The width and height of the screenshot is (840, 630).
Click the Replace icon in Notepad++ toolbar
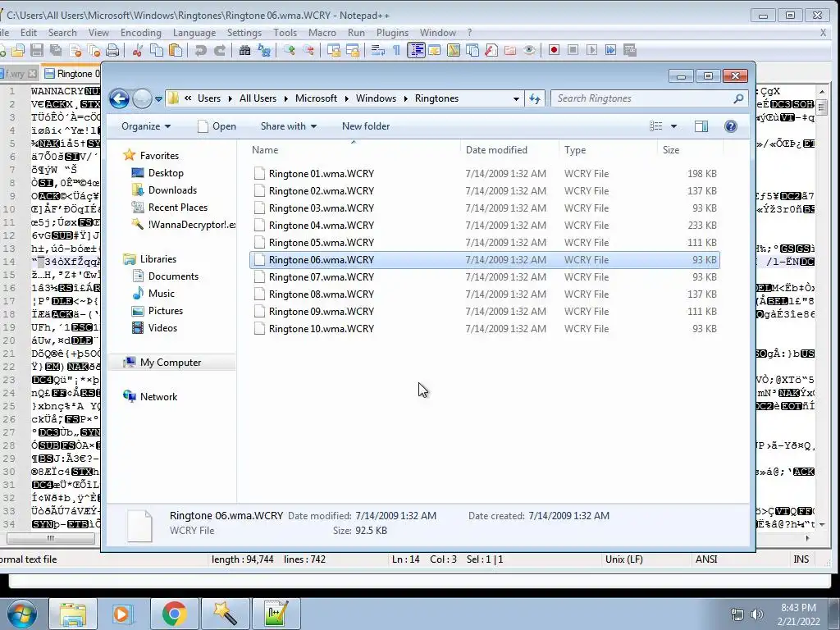(x=264, y=50)
